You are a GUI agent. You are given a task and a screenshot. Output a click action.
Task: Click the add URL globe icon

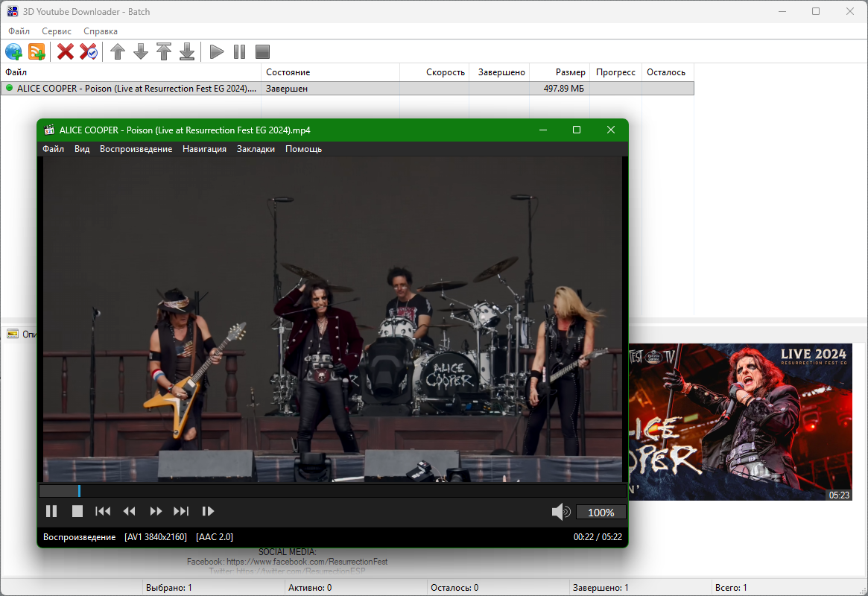(x=14, y=52)
